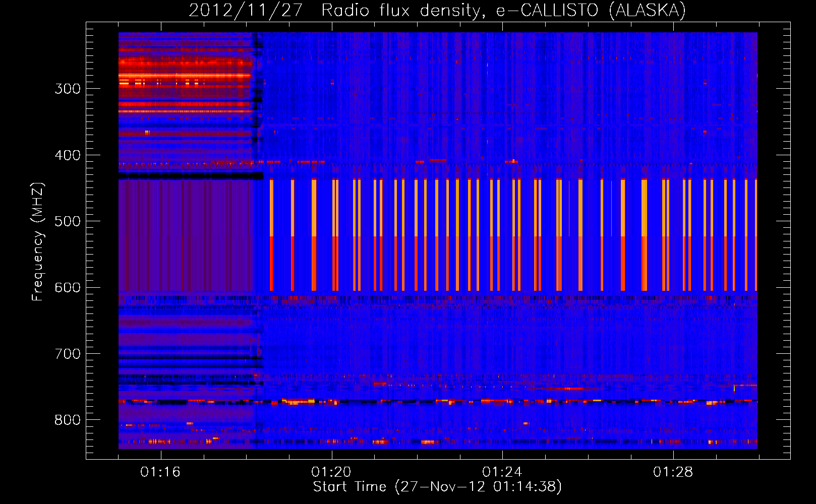Click the 'Frequency (MHZ)' y-axis label
The image size is (816, 504).
38,241
